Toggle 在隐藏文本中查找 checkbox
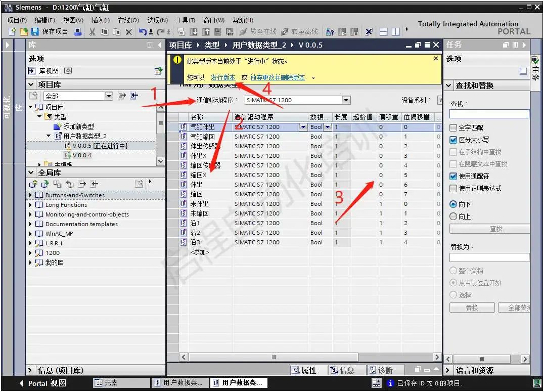 tap(453, 164)
